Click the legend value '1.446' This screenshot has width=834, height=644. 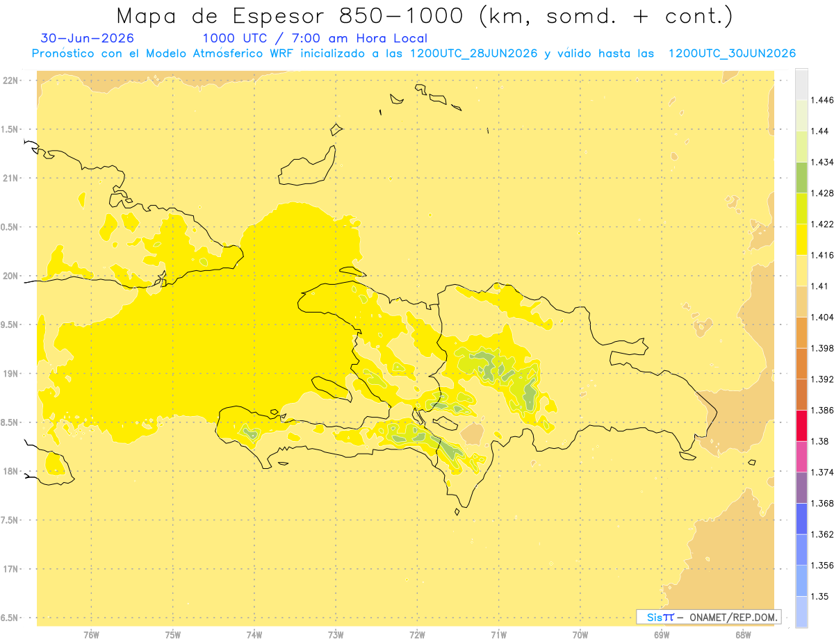(x=824, y=100)
